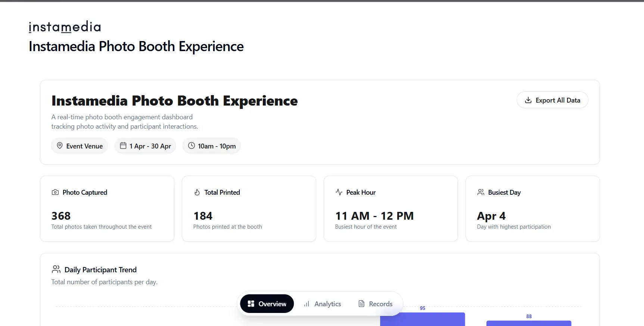Select the 10am - 10pm time chip
The height and width of the screenshot is (326, 644).
tap(212, 146)
